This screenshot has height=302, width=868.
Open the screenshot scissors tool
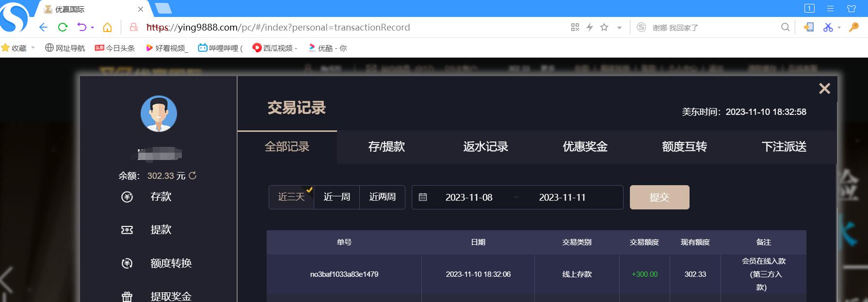pos(828,27)
